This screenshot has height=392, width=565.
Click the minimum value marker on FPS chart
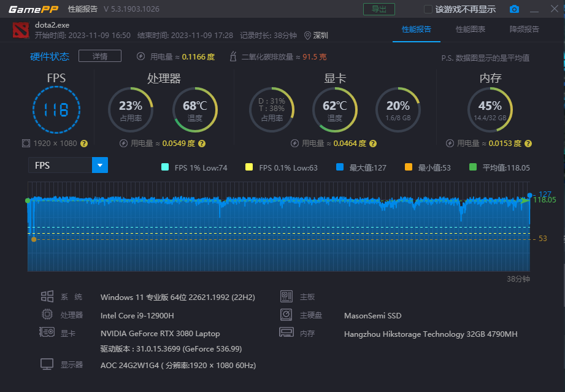point(34,239)
